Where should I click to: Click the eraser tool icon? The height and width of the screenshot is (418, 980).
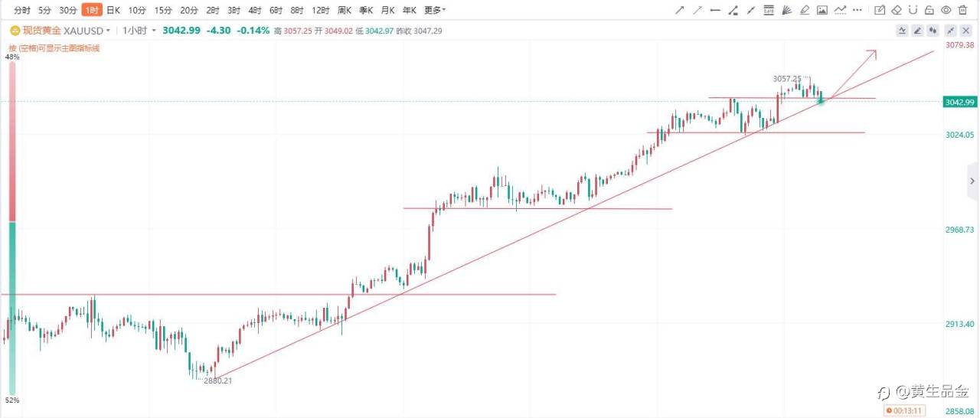(x=896, y=10)
